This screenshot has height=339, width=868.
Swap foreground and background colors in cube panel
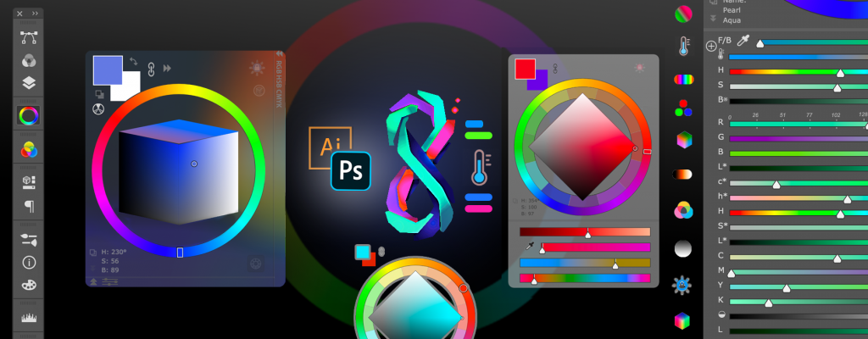click(x=134, y=62)
